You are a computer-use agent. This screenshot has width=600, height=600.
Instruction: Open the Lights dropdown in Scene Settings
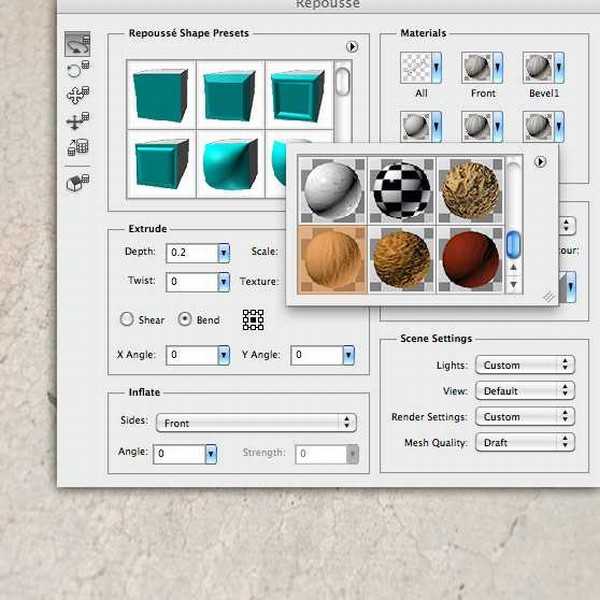pyautogui.click(x=524, y=365)
